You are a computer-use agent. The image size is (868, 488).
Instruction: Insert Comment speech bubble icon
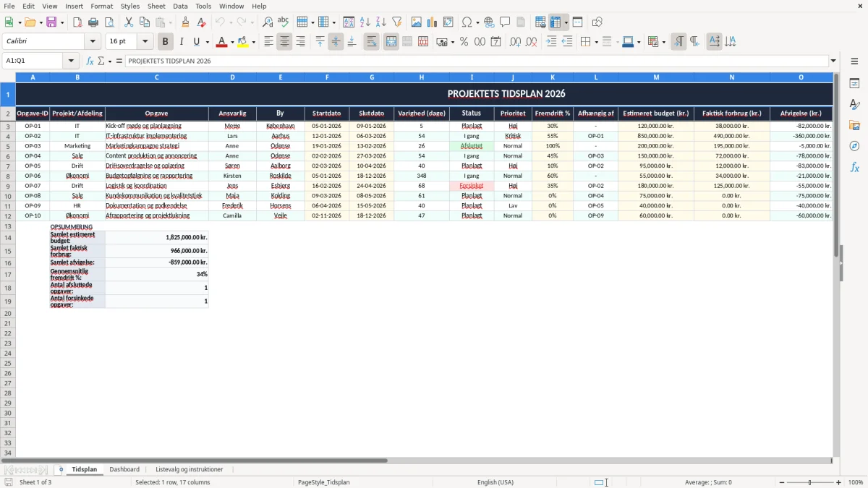pyautogui.click(x=505, y=22)
